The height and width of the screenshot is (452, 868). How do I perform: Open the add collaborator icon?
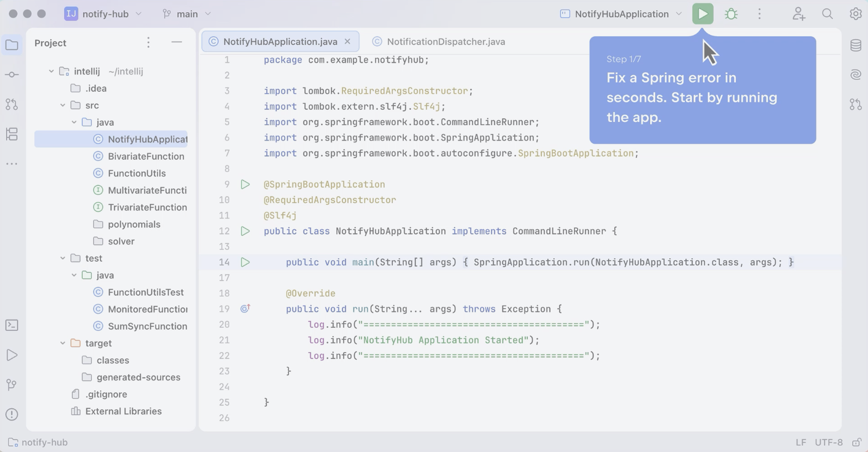[799, 14]
